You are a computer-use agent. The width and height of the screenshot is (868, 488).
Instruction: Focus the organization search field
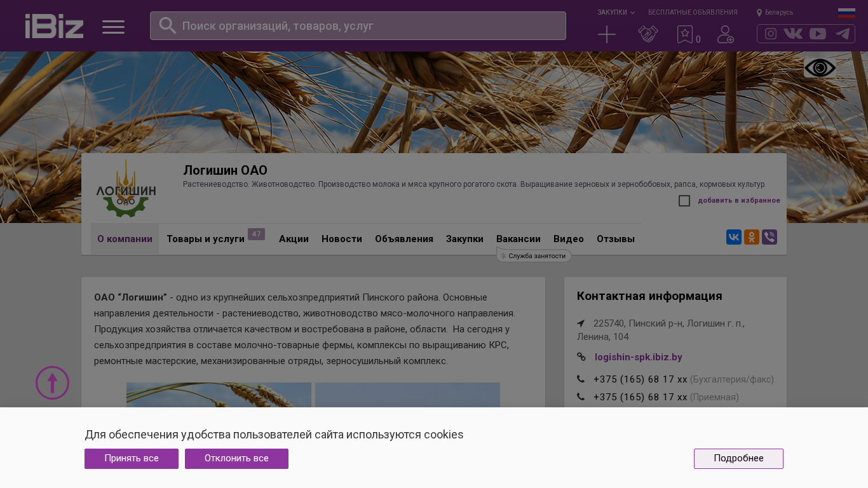coord(358,26)
